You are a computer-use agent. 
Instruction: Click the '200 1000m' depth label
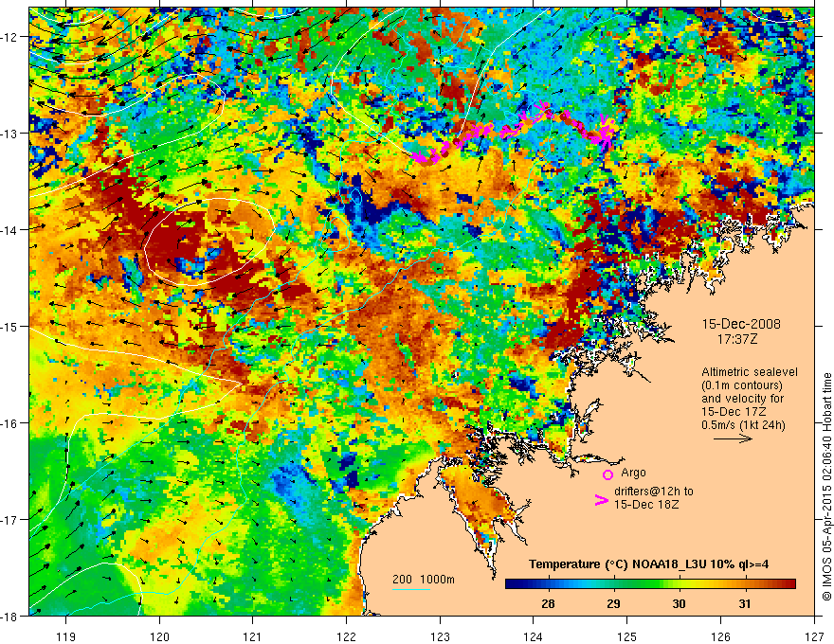[x=424, y=580]
